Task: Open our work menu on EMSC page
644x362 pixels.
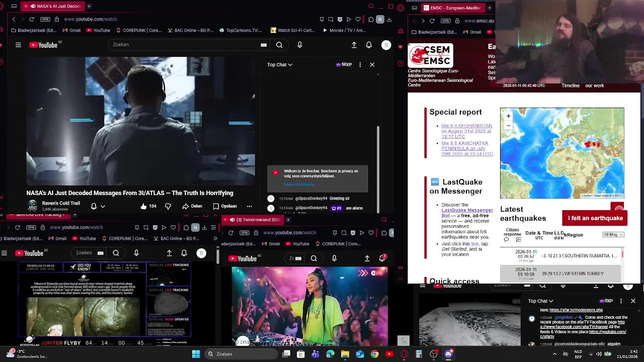Action: point(595,85)
